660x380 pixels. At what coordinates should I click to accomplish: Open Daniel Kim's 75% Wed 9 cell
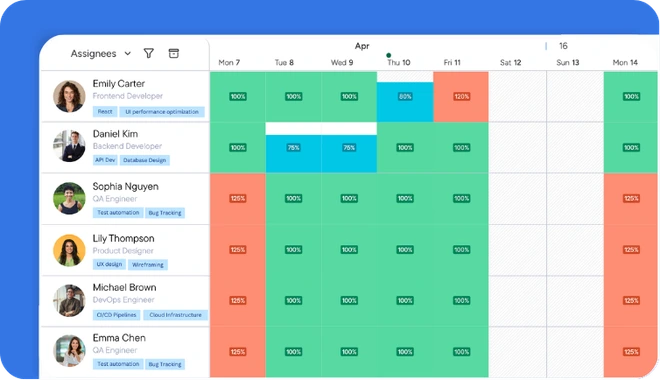(x=349, y=154)
